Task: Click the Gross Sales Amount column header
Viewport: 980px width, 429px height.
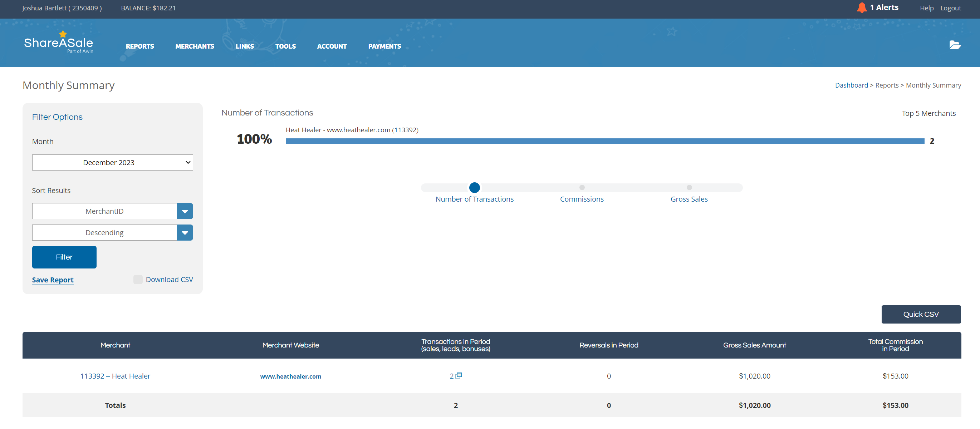Action: (x=754, y=345)
